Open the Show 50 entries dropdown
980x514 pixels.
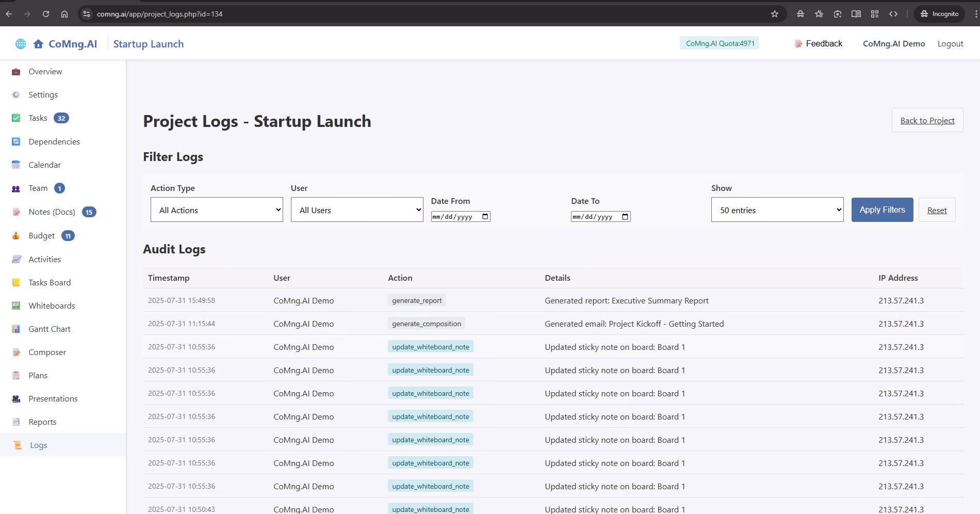click(777, 210)
